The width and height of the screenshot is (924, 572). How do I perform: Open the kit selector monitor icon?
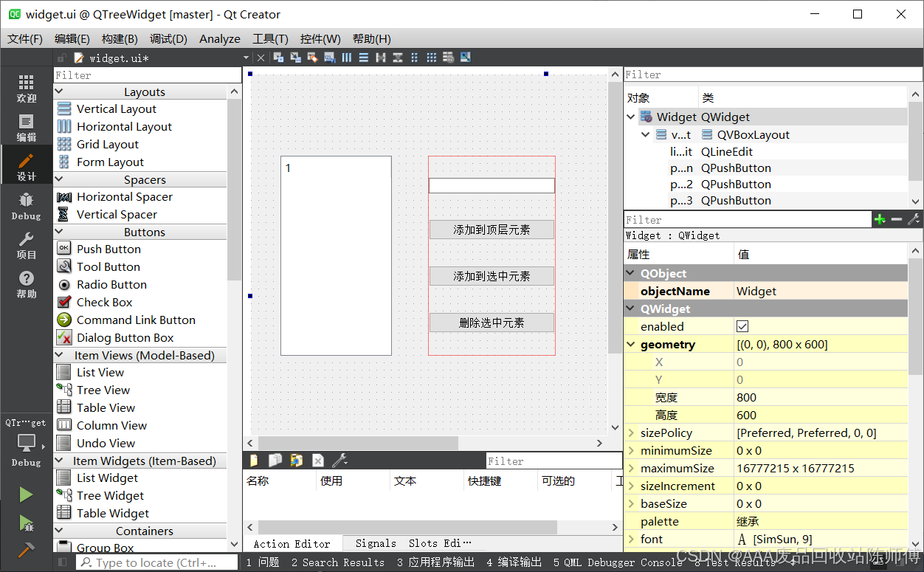click(27, 443)
